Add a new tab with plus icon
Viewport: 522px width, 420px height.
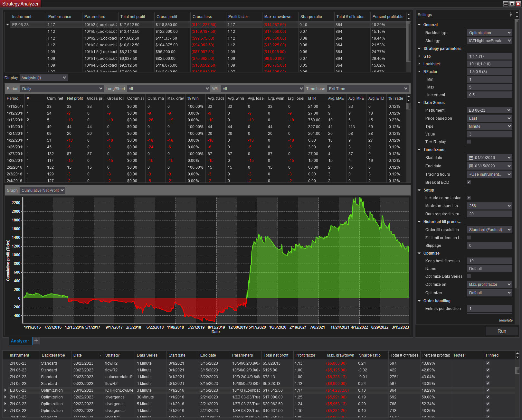[x=36, y=341]
